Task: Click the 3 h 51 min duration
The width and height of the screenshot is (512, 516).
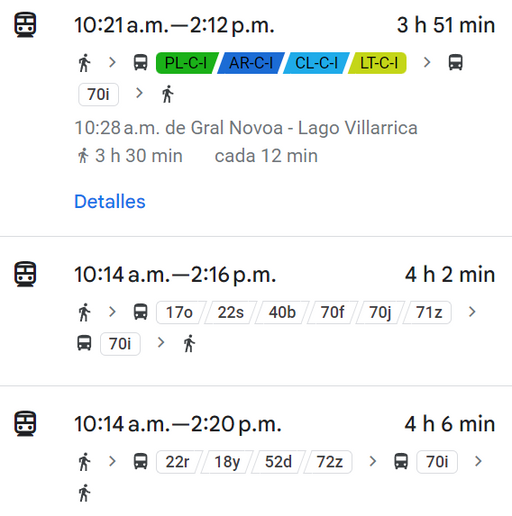Action: pyautogui.click(x=446, y=25)
